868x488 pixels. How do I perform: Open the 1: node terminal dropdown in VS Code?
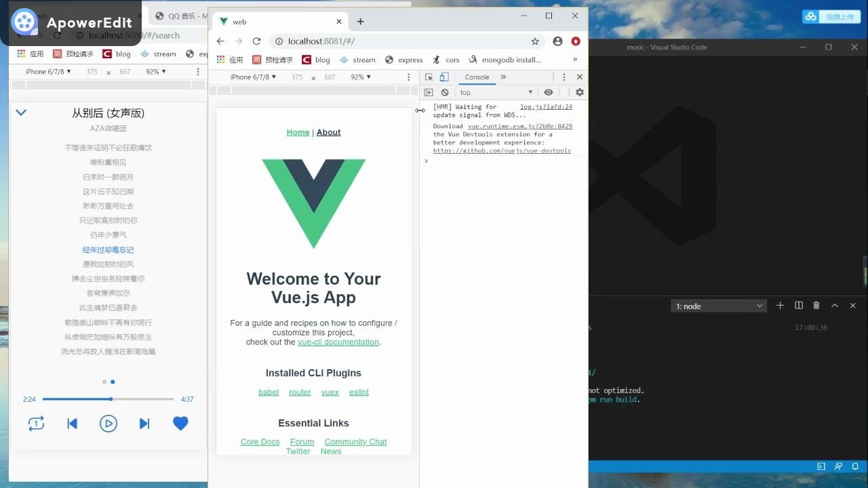719,306
